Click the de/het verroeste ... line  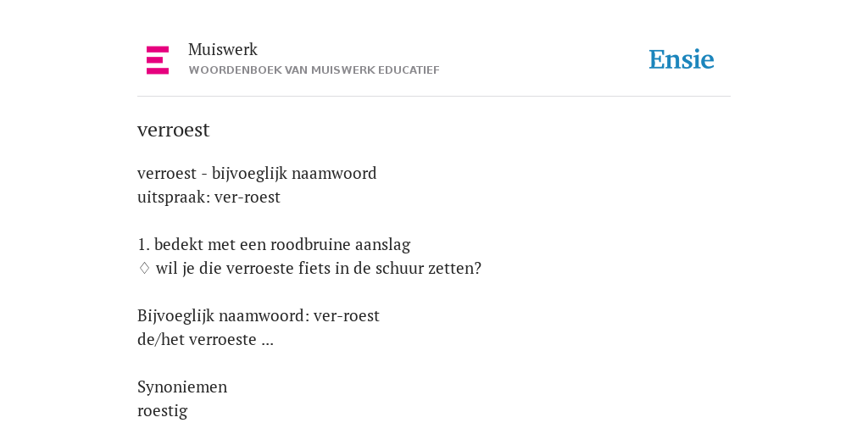[205, 339]
